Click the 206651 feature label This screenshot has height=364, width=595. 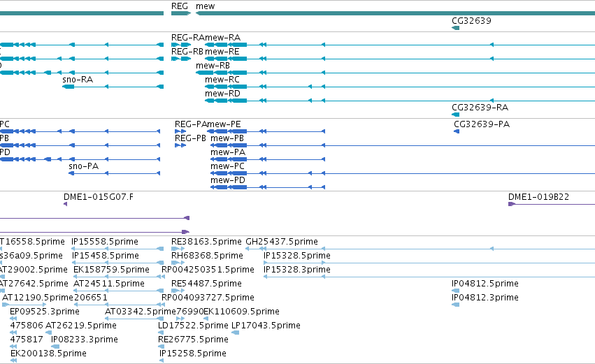pos(91,298)
